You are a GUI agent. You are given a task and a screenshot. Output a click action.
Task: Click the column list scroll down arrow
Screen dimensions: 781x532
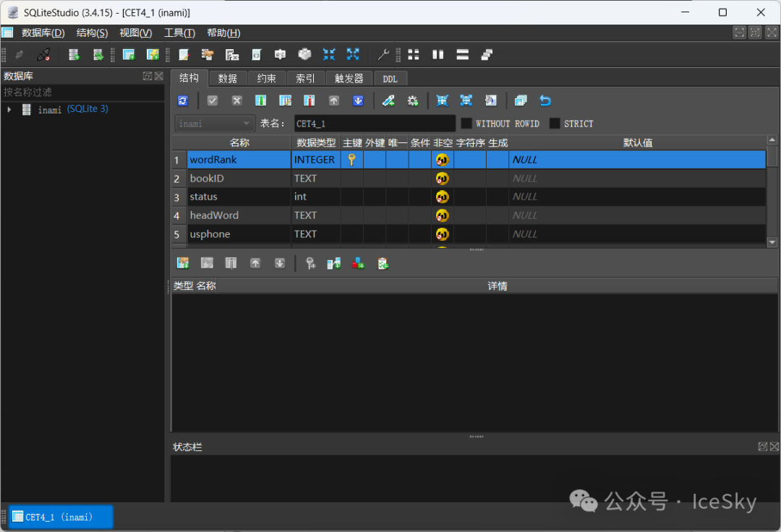coord(772,242)
